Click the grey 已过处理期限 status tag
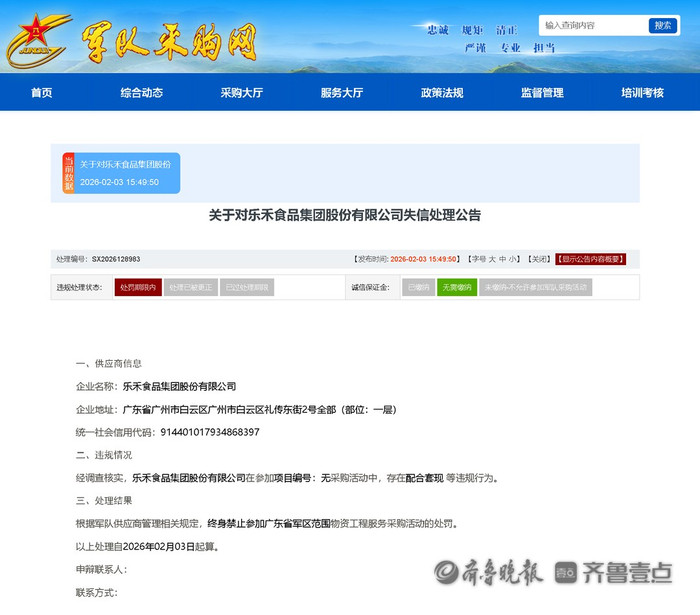700x615 pixels. tap(247, 287)
